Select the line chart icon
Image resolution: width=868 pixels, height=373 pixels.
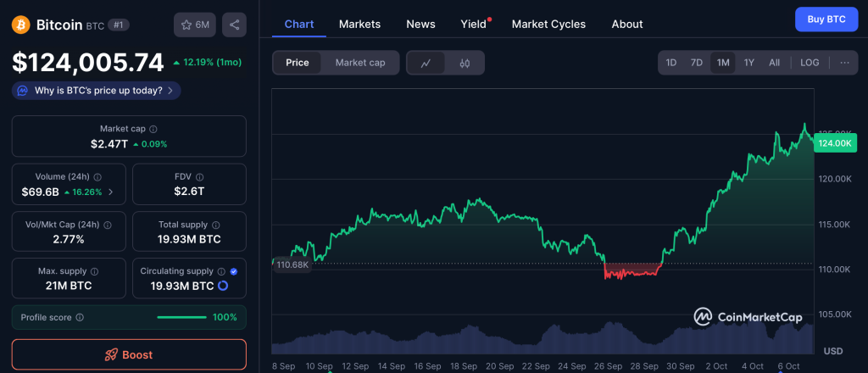click(x=426, y=63)
